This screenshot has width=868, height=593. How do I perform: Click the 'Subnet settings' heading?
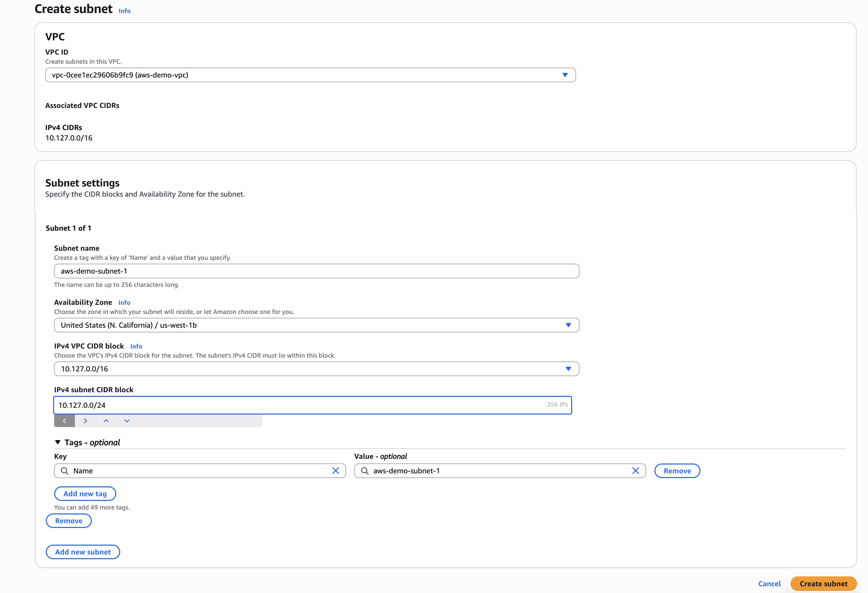tap(82, 183)
